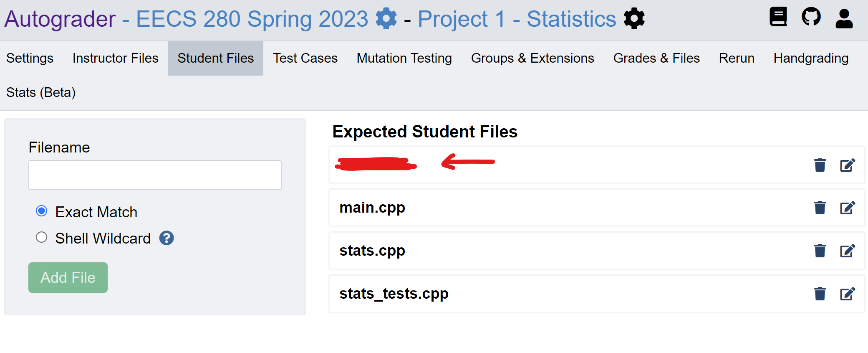868x353 pixels.
Task: Click the help question mark beside Shell Wildcard
Action: click(166, 238)
